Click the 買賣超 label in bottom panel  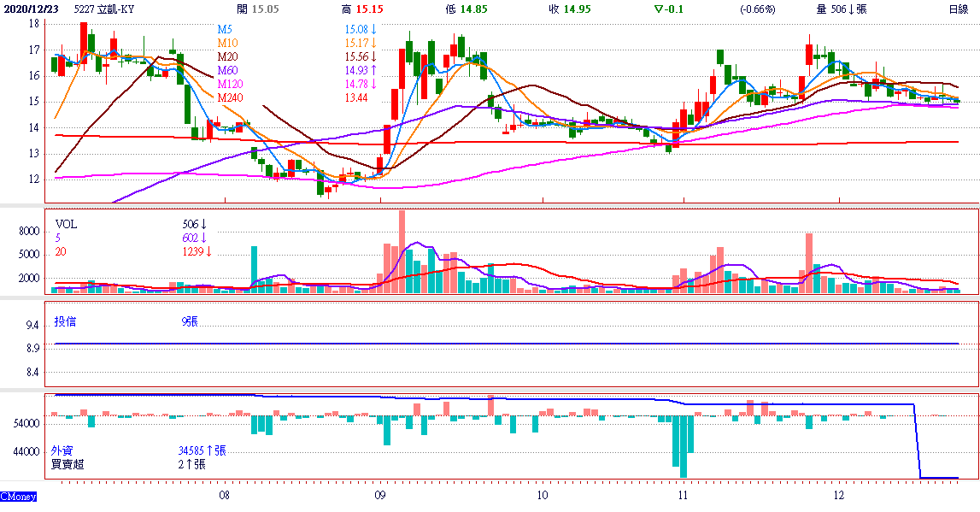tap(67, 465)
